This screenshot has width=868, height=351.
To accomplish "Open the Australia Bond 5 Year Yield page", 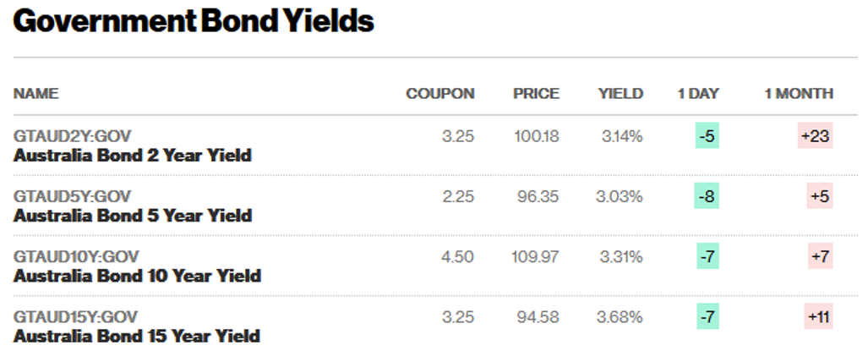I will click(133, 216).
